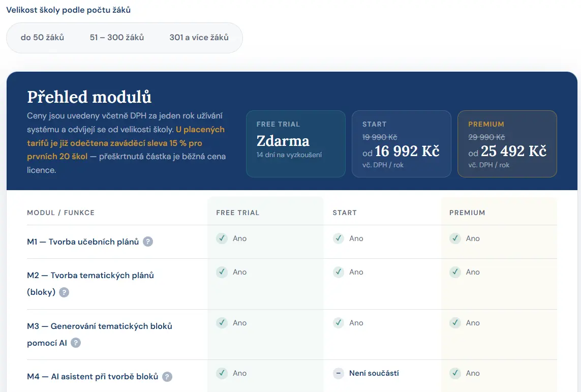This screenshot has width=581, height=392.
Task: Click Premium checkmark in M4 row
Action: [455, 373]
